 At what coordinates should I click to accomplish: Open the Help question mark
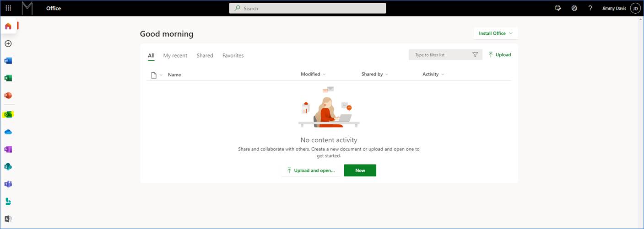click(590, 8)
